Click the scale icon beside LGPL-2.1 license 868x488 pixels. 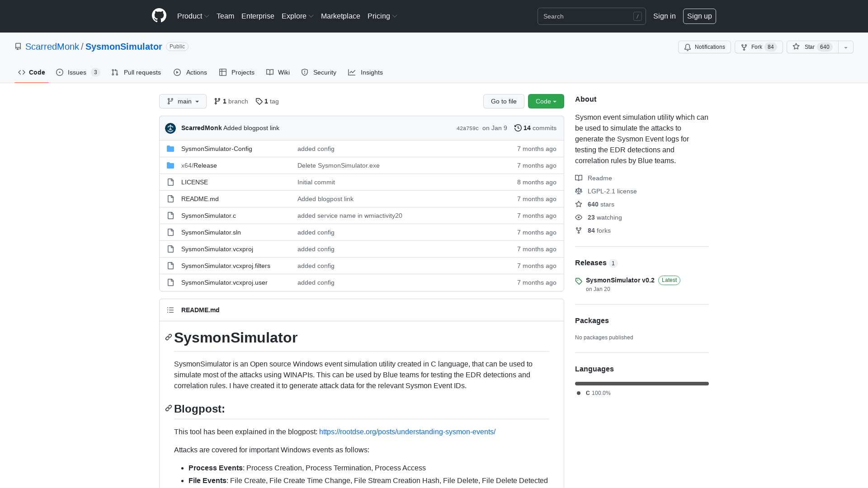click(x=579, y=191)
